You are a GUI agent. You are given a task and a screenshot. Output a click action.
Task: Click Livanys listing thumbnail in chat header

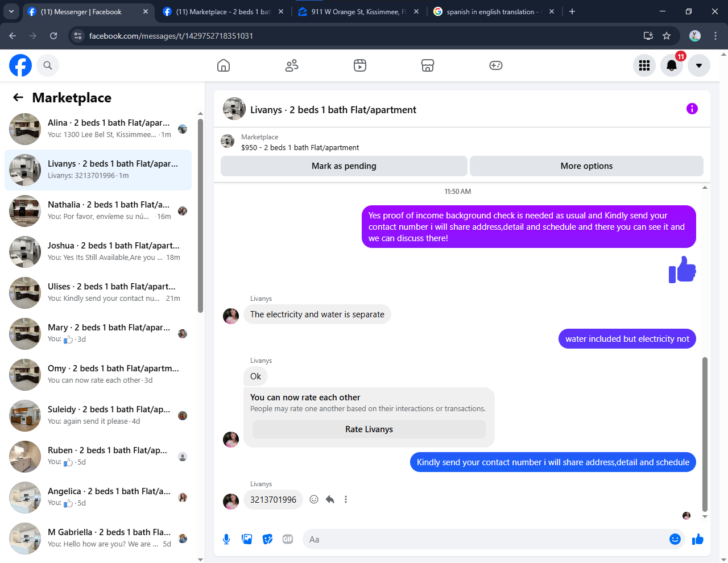234,109
